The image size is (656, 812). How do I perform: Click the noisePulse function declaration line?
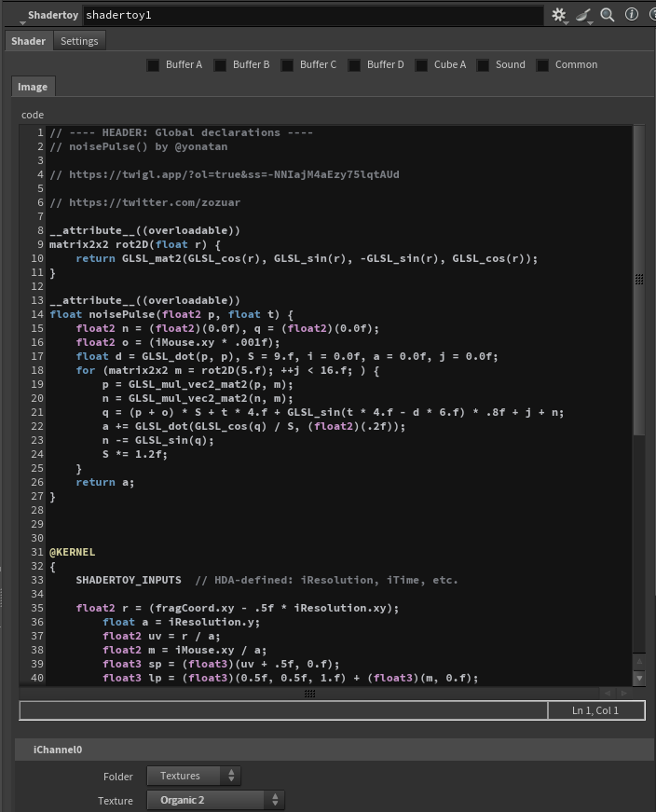pos(171,314)
